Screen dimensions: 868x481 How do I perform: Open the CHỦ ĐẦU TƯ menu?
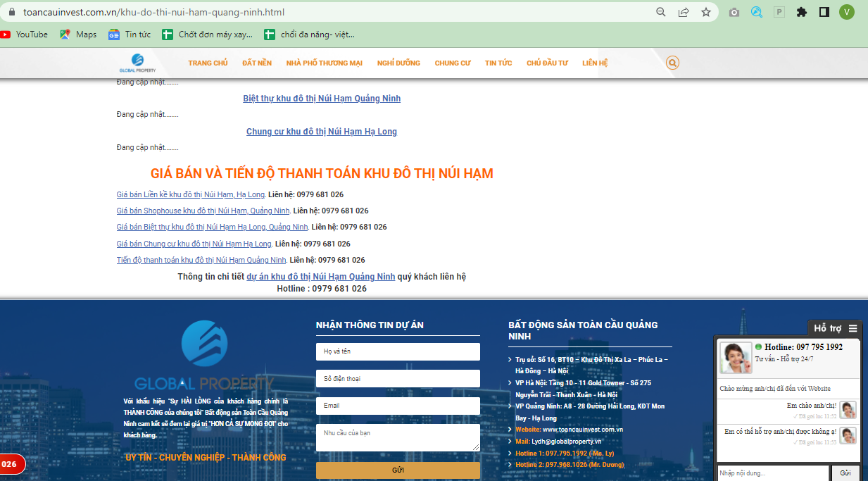point(547,63)
